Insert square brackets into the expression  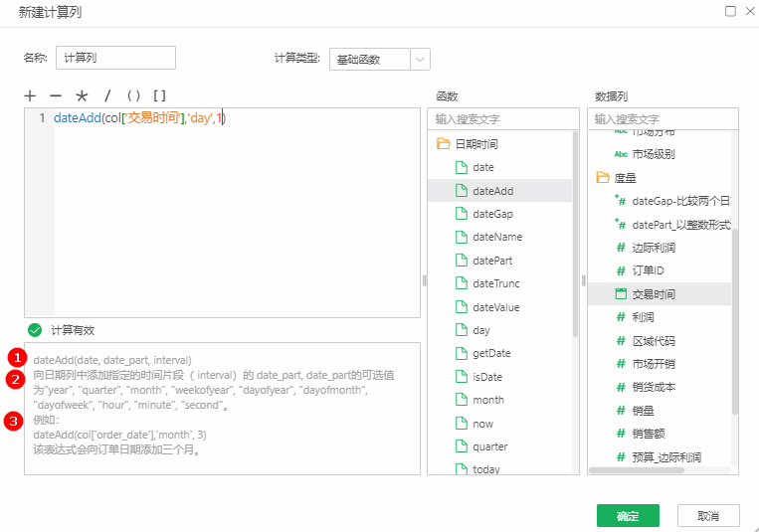(x=159, y=96)
